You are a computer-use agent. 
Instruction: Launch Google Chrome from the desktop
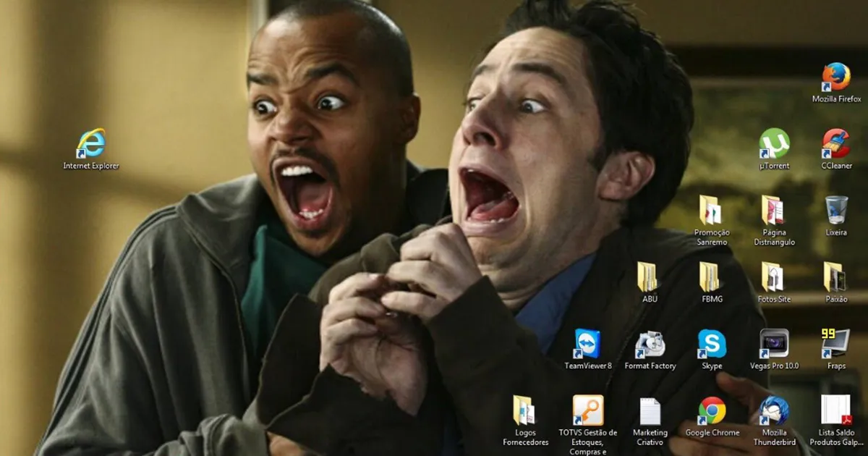712,415
